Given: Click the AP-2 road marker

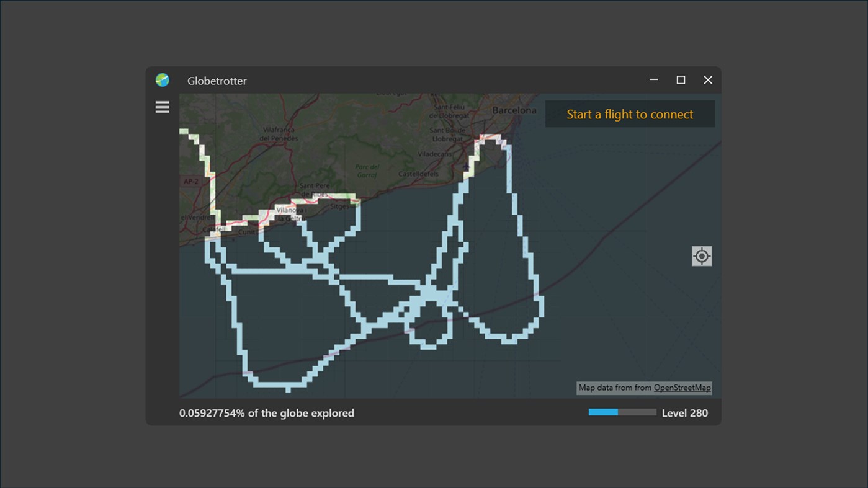Looking at the screenshot, I should [190, 182].
